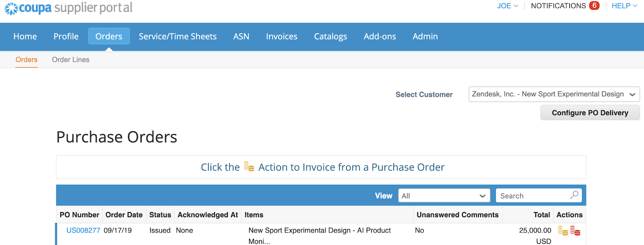Navigate to the Home tab
644x245 pixels.
25,37
